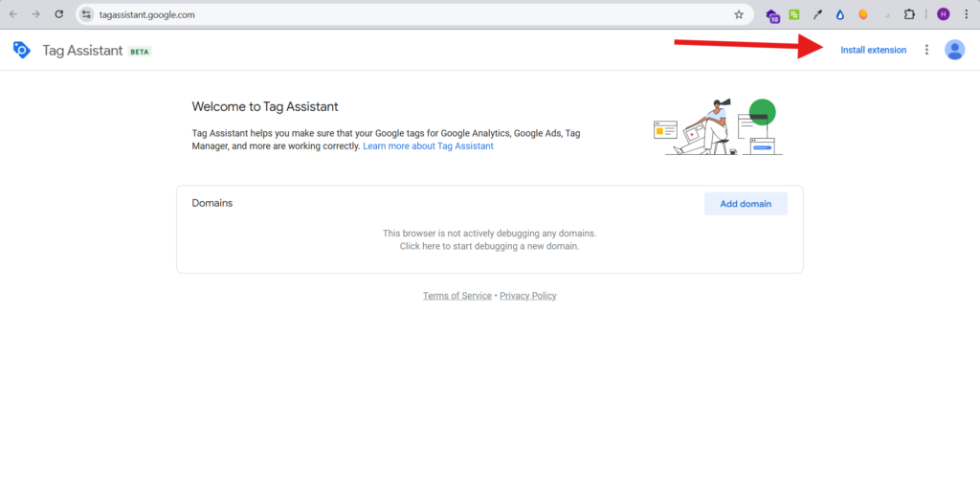980x492 pixels.
Task: Click the BETA badge
Action: coord(140,52)
